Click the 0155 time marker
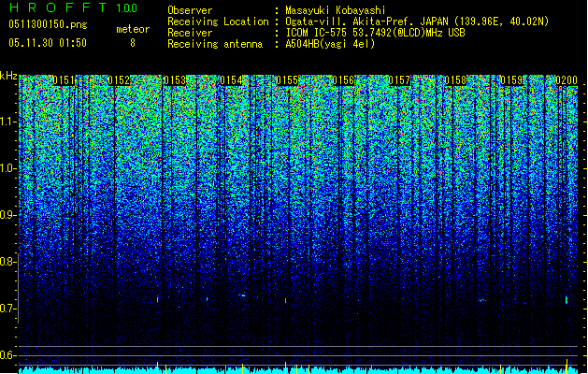This screenshot has height=374, width=588. pyautogui.click(x=287, y=80)
